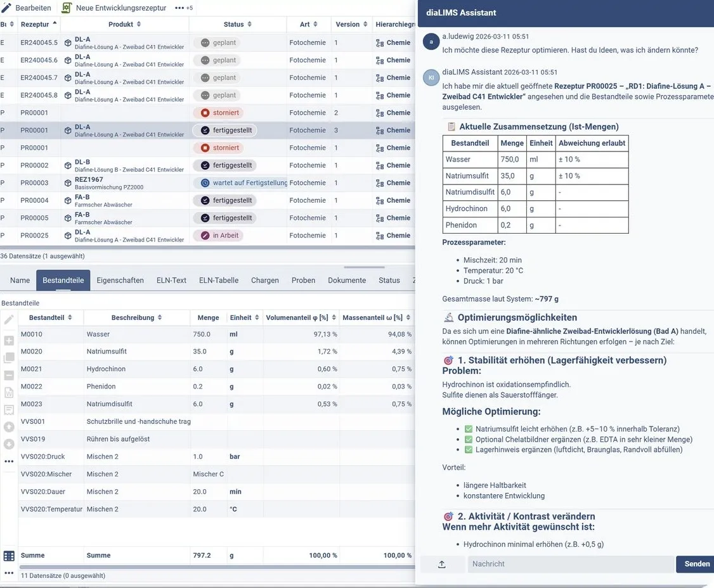The image size is (714, 588).
Task: Click the a.ludewig user avatar
Action: [431, 41]
